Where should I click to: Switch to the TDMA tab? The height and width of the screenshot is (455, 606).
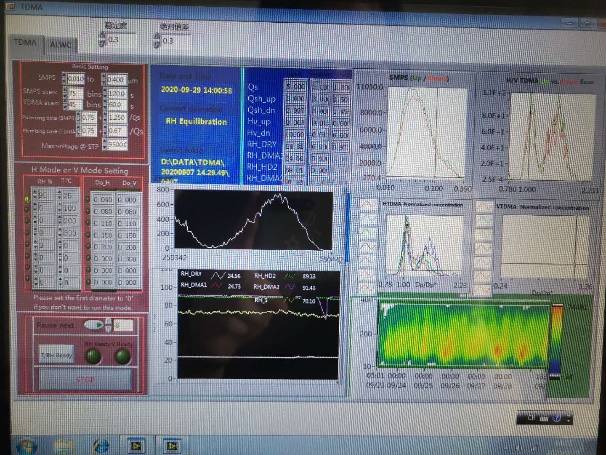24,43
